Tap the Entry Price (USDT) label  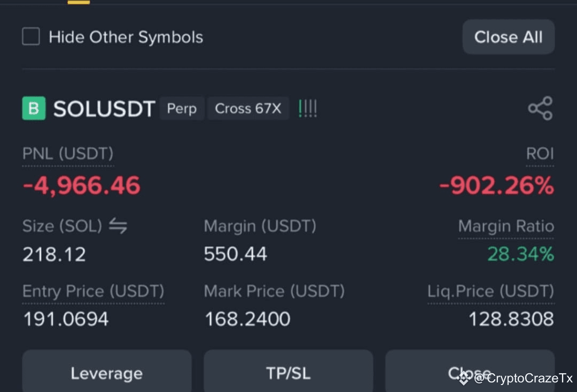(x=93, y=291)
